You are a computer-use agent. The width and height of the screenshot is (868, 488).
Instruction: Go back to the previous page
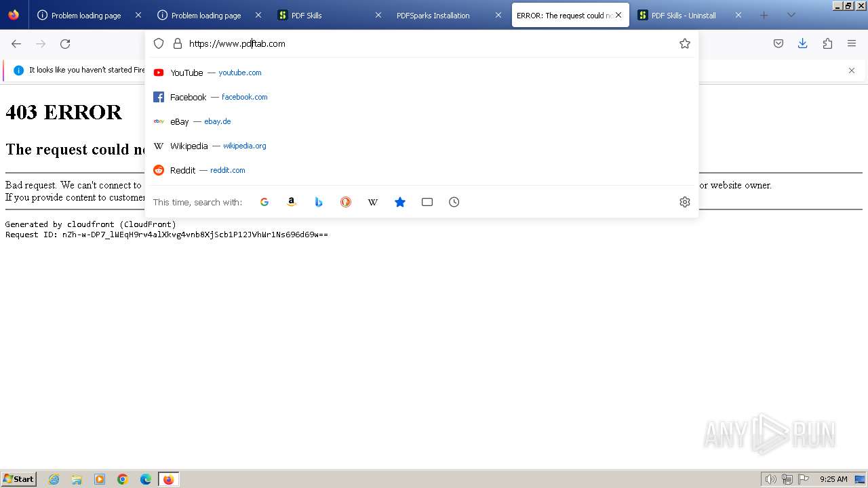coord(16,43)
